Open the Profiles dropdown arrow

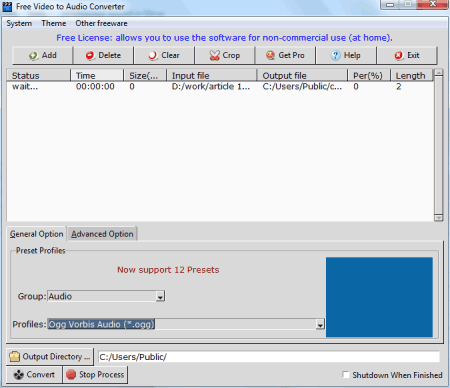(320, 324)
